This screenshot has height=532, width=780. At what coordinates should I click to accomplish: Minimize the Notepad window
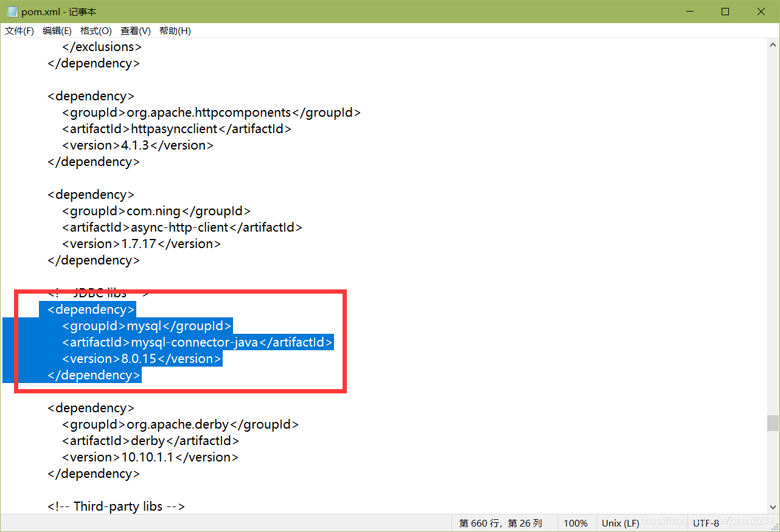click(690, 12)
